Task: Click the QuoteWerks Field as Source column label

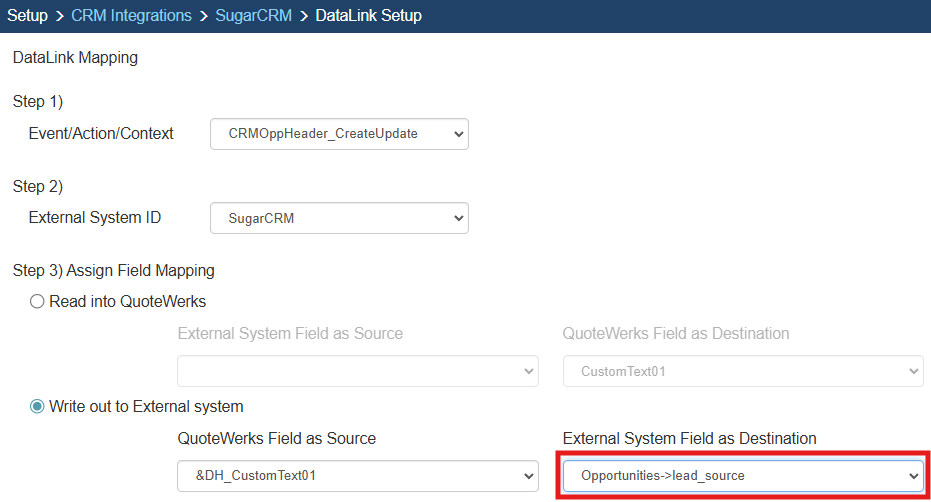Action: (276, 439)
